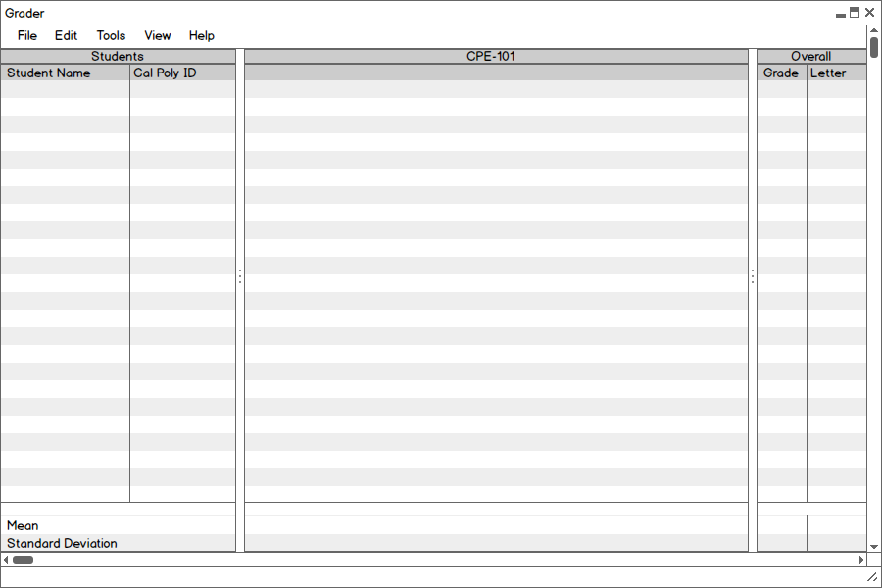The width and height of the screenshot is (882, 588).
Task: Open the Edit menu
Action: 66,36
